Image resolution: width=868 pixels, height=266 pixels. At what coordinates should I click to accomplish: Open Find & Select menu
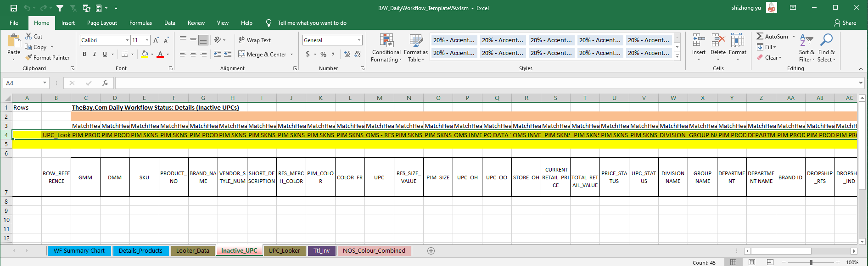827,48
